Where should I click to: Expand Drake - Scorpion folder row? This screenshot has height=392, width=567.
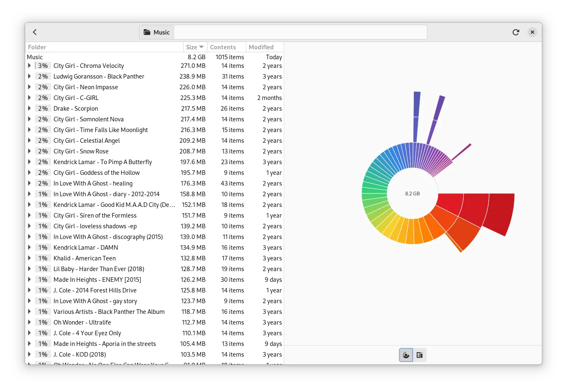point(29,109)
